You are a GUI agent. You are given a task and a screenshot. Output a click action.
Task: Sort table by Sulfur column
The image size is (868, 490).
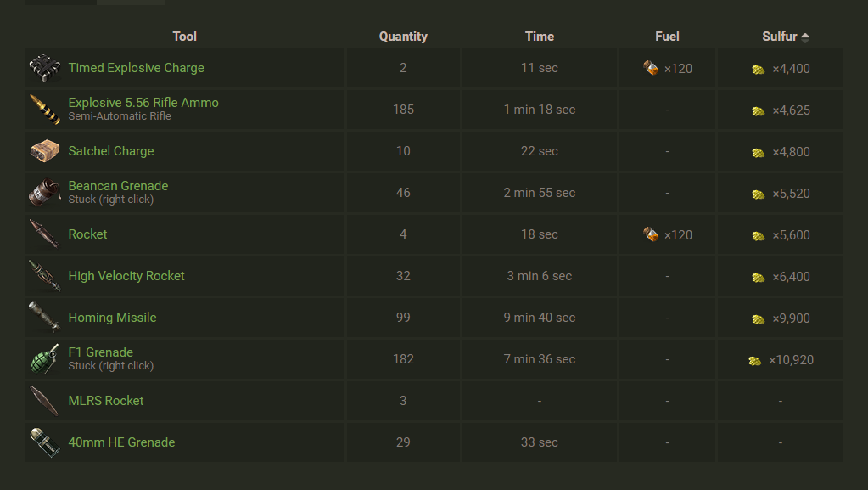point(780,37)
